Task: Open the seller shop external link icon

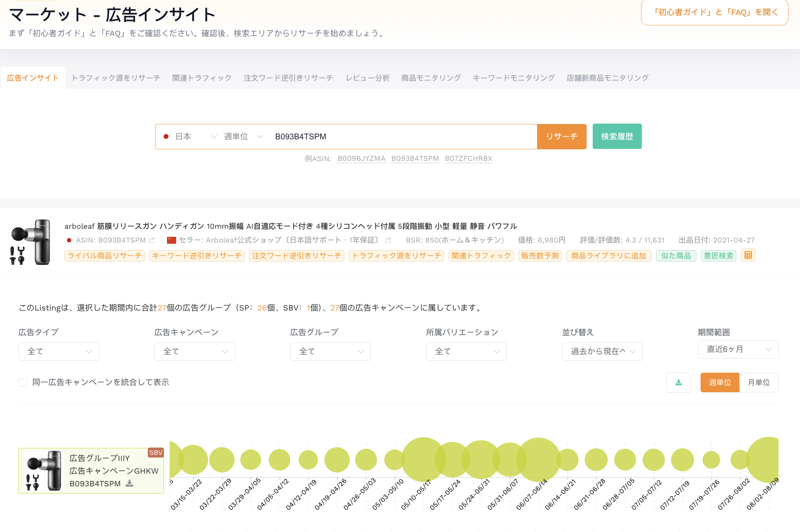Action: tap(388, 240)
